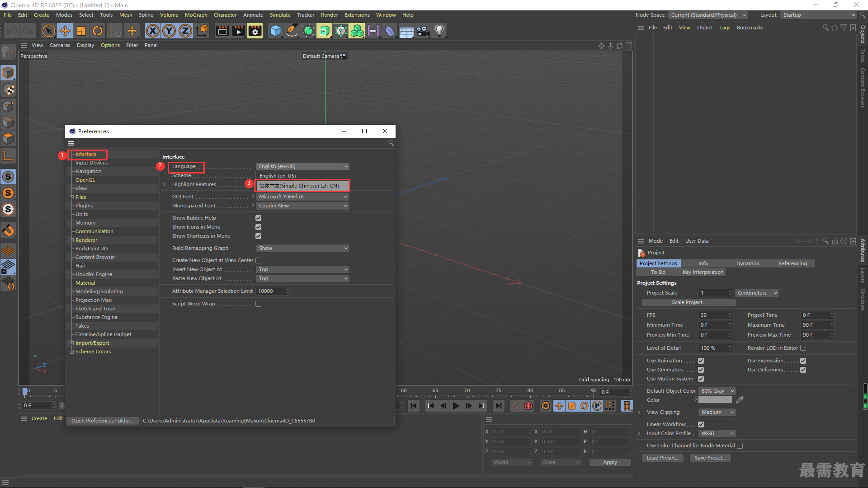Screen dimensions: 868x488
Task: Add a Cube primitive object
Action: pyautogui.click(x=275, y=31)
